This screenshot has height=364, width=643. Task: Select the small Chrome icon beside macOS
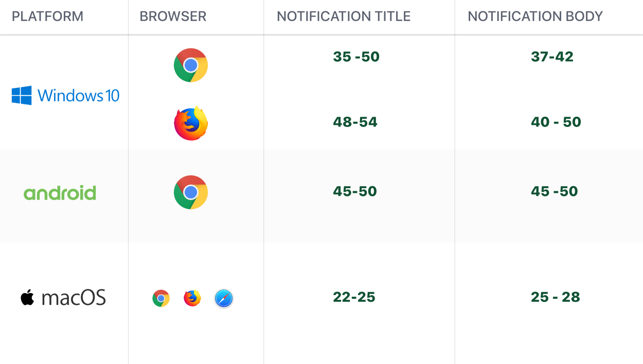(x=161, y=298)
